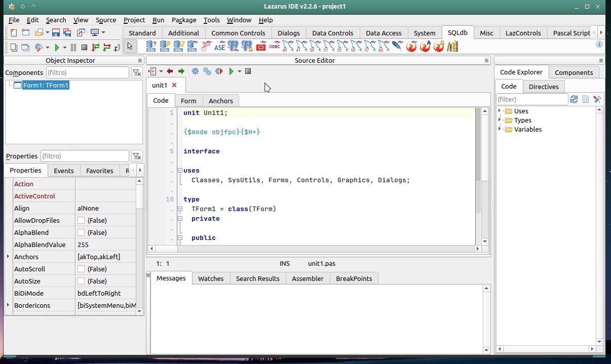Pick the SQLDB library books icon
The width and height of the screenshot is (611, 364).
point(452,47)
